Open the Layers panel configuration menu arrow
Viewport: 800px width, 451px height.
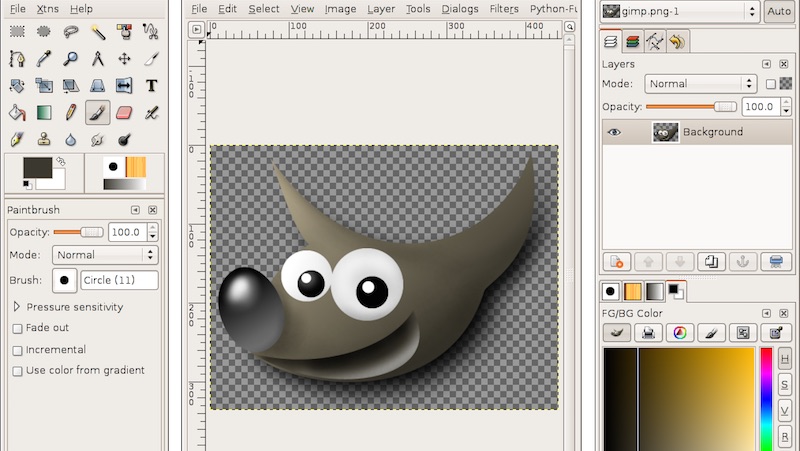pos(766,64)
